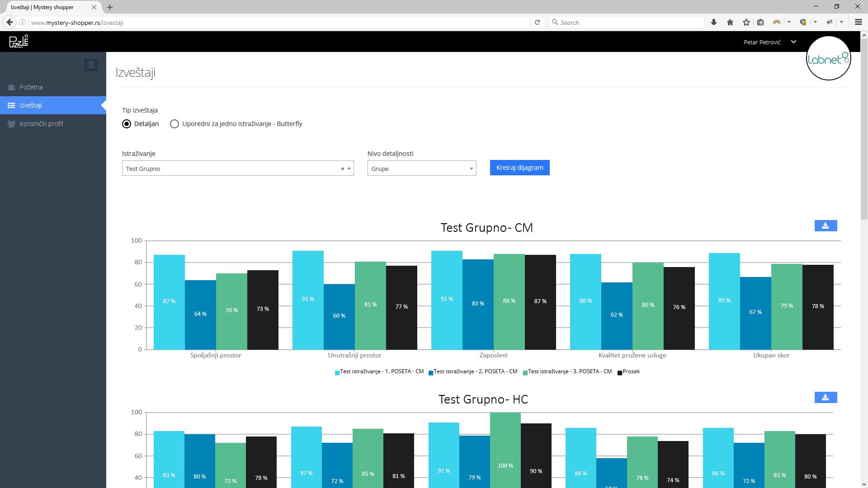Select the Detaljan report type radio
Image resolution: width=868 pixels, height=488 pixels.
coord(127,124)
